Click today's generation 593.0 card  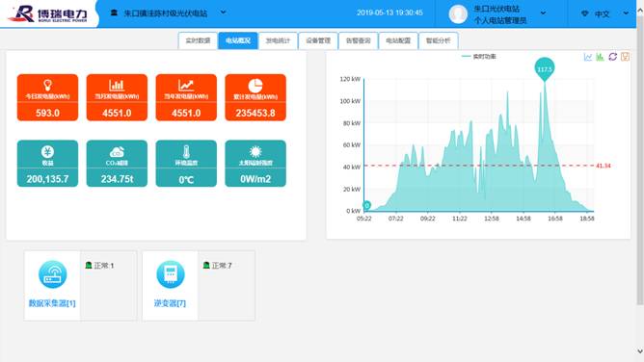coord(47,97)
